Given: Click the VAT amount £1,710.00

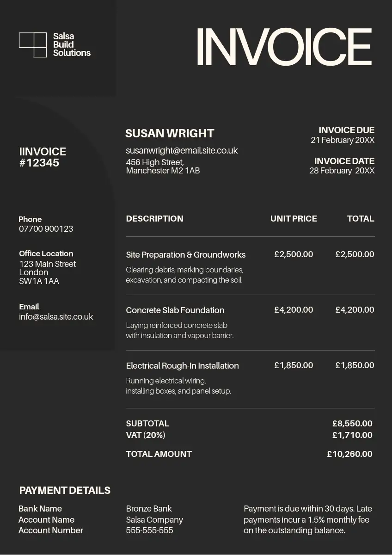Looking at the screenshot, I should point(352,435).
